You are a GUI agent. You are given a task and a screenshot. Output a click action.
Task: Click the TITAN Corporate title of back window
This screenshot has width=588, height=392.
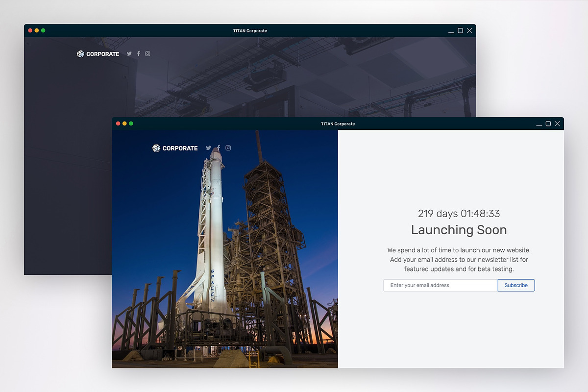(x=250, y=31)
